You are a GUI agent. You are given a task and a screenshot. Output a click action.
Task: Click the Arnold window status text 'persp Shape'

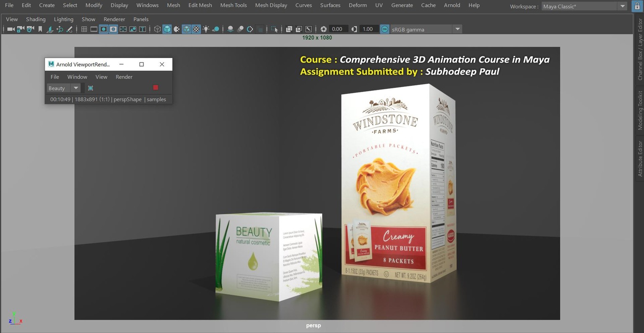pos(127,99)
